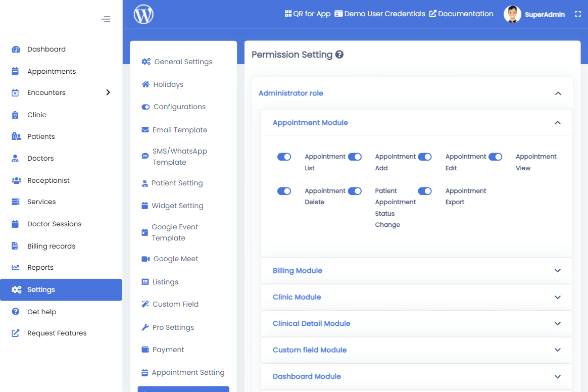Viewport: 588px width, 392px height.
Task: Click the Permission Setting heading
Action: 292,55
